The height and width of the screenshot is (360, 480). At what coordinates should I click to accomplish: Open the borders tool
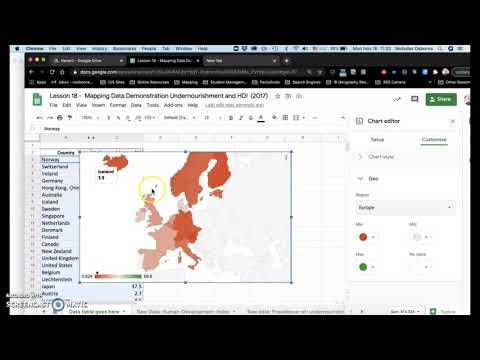pos(285,117)
